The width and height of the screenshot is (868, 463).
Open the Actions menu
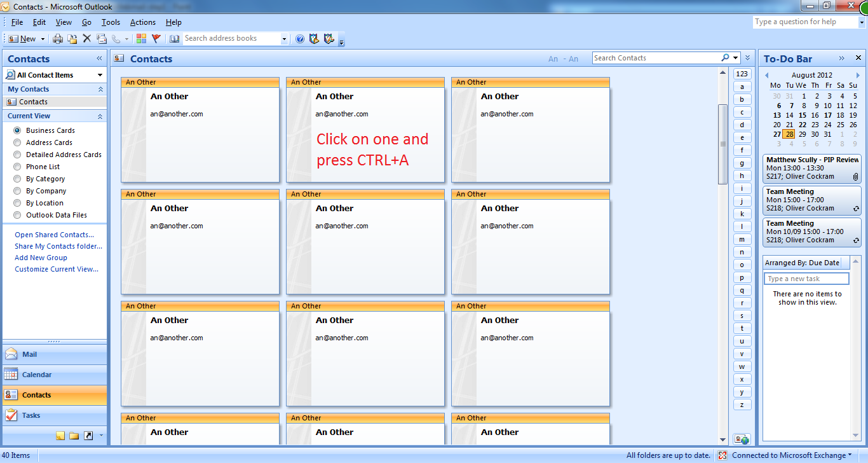click(x=143, y=22)
